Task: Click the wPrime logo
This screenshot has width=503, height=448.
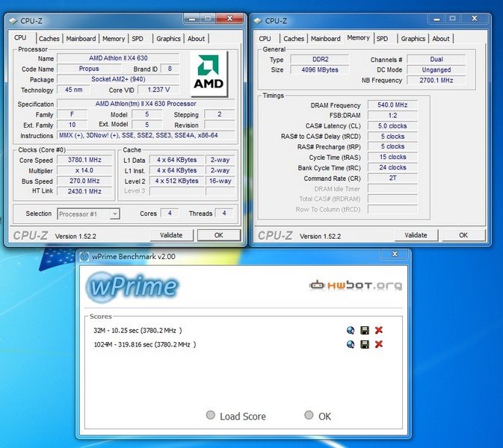Action: coord(132,286)
